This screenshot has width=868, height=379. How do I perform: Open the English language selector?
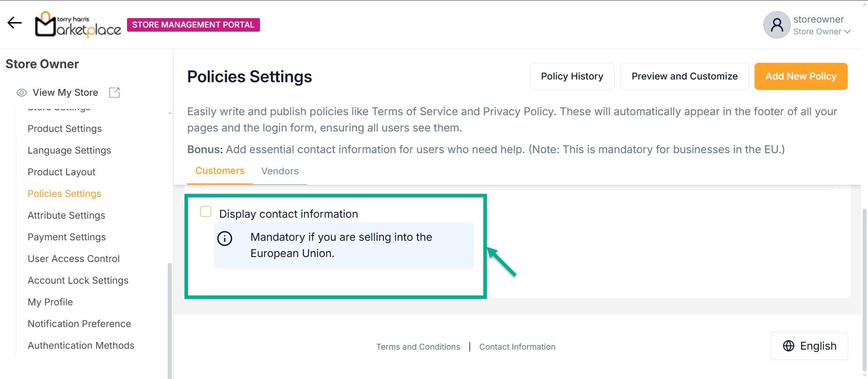(809, 346)
